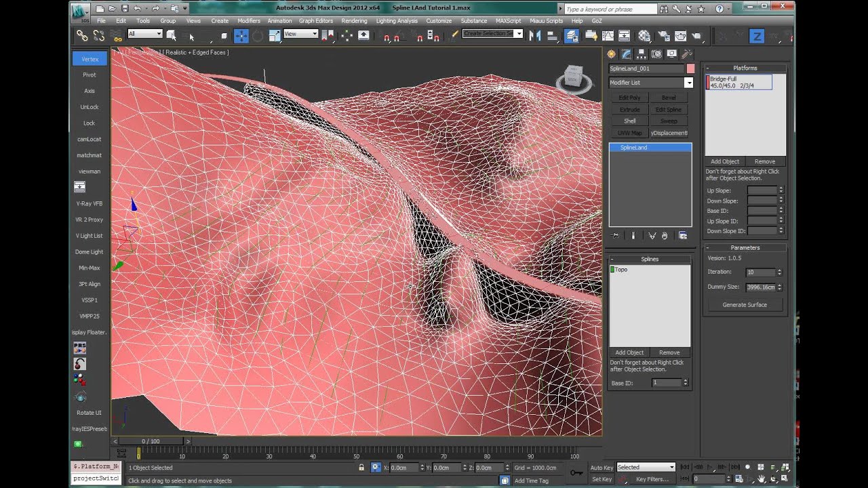Open the Motion panel icon
Image resolution: width=868 pixels, height=488 pixels.
point(656,54)
